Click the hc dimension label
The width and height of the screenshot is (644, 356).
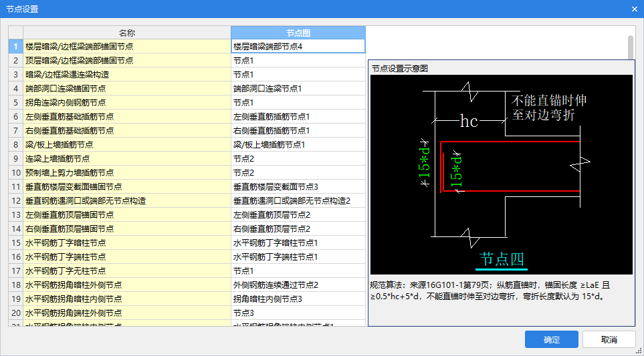tap(469, 121)
